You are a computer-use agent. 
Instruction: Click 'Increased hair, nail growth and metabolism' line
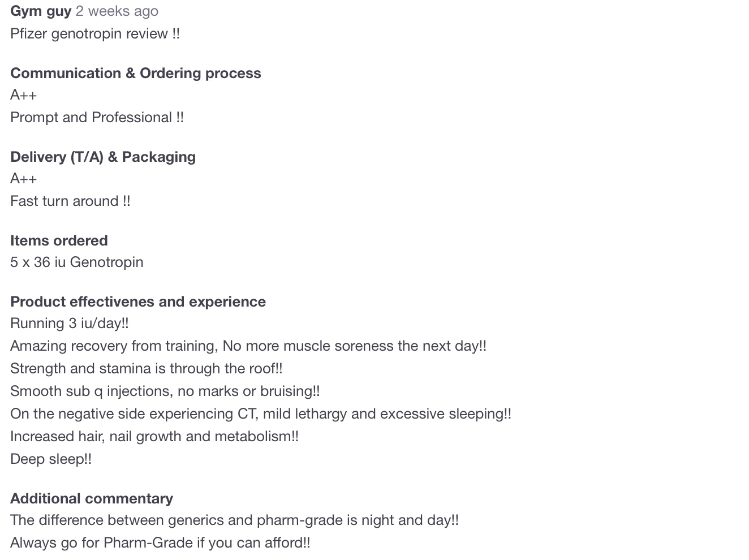click(x=154, y=437)
